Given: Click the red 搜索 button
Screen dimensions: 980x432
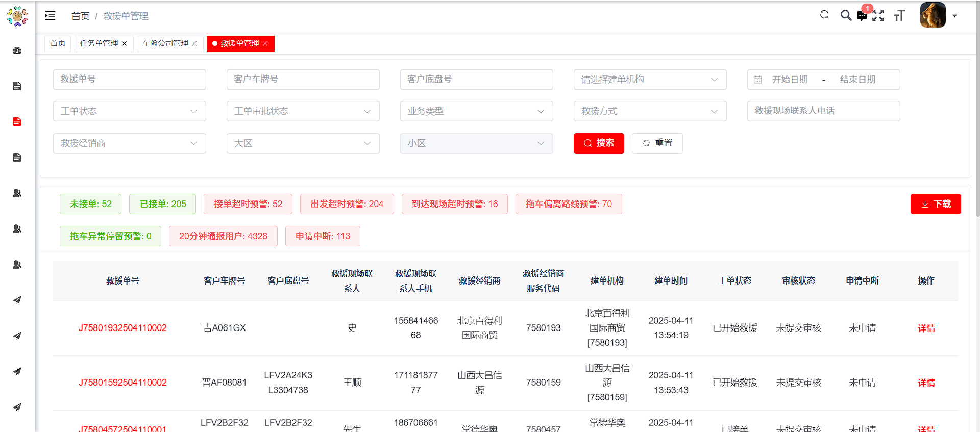Looking at the screenshot, I should tap(598, 143).
